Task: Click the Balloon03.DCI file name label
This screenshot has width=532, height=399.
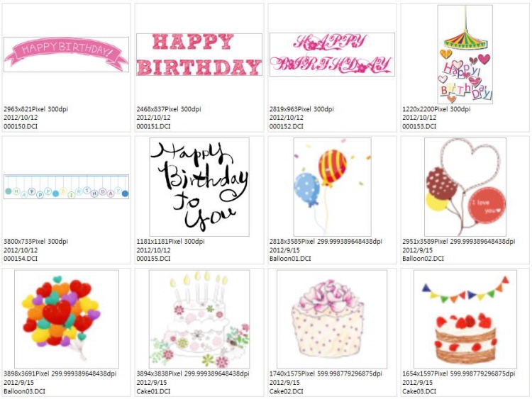Action: point(24,391)
